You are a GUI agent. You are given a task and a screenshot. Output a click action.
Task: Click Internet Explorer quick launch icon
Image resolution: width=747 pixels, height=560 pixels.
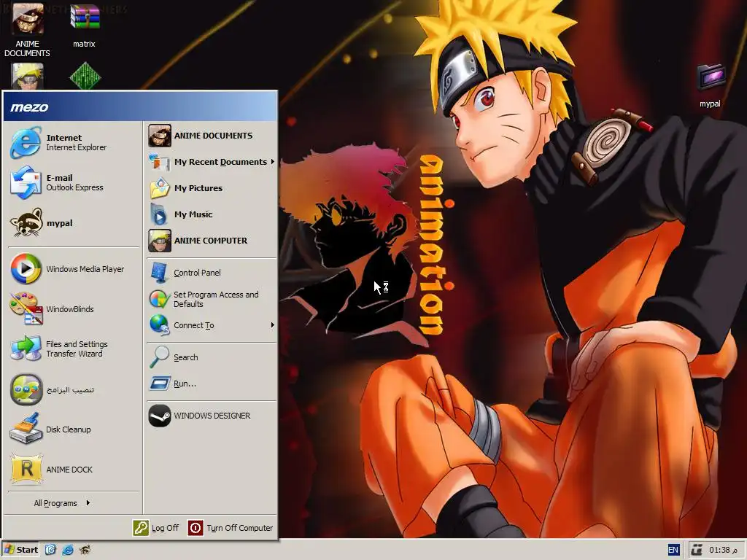tap(68, 550)
